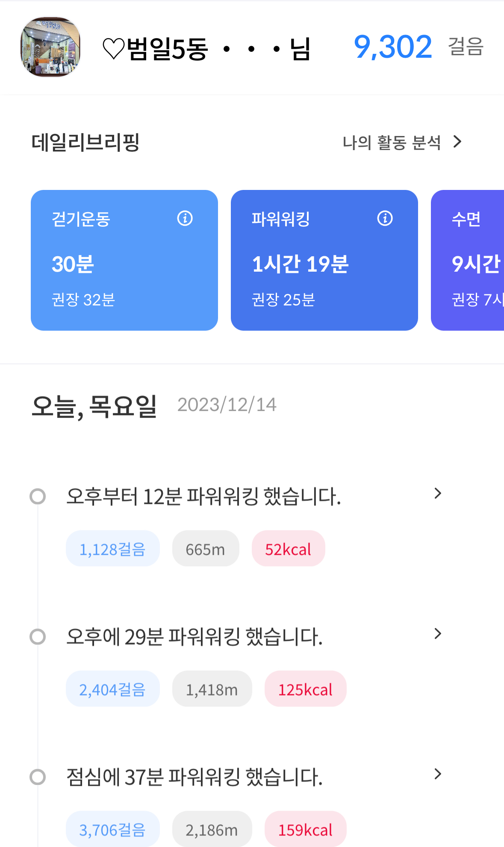
Task: Select the timeline dot for 오후부터 12분 entry
Action: coord(38,497)
